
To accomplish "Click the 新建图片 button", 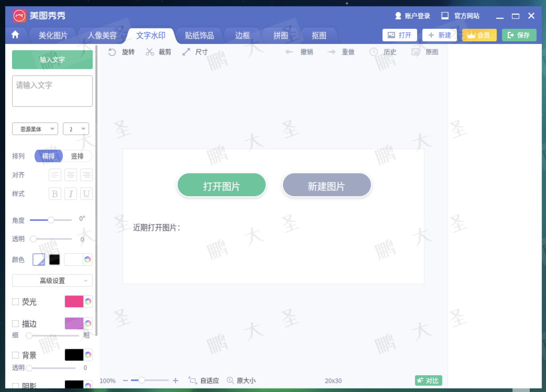I will (x=327, y=185).
